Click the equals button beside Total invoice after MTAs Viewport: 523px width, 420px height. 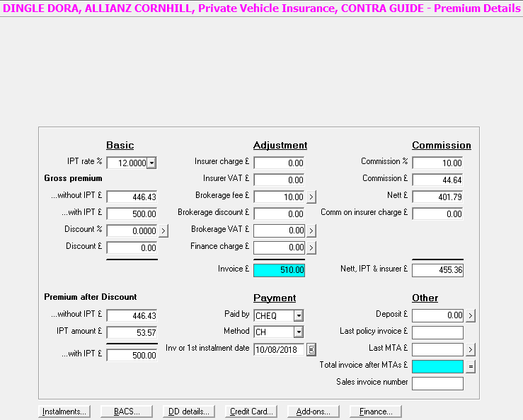(x=471, y=366)
